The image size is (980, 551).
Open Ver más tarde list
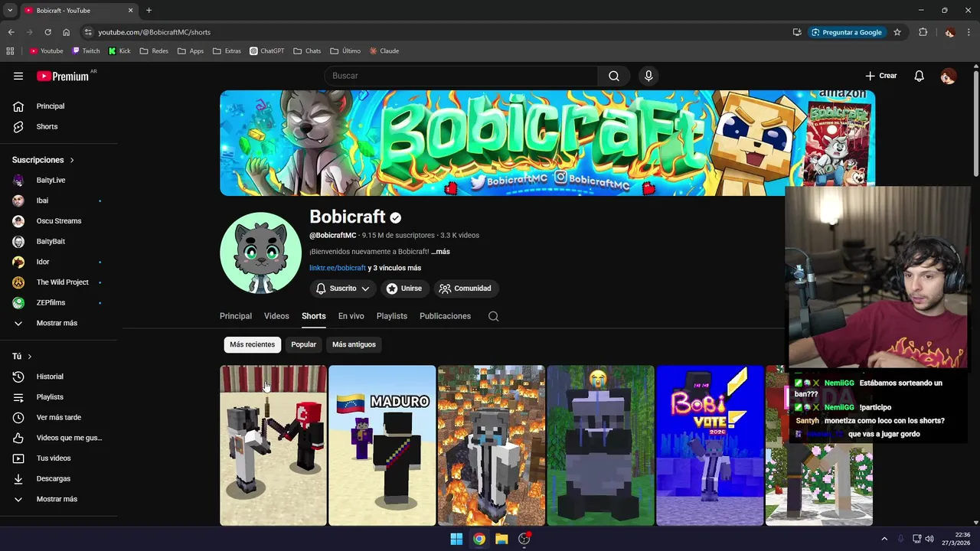59,417
